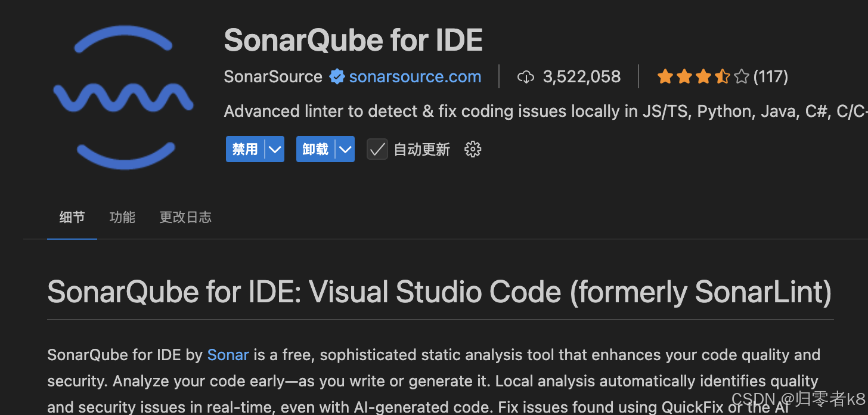Click the (117) ratings count

point(771,76)
